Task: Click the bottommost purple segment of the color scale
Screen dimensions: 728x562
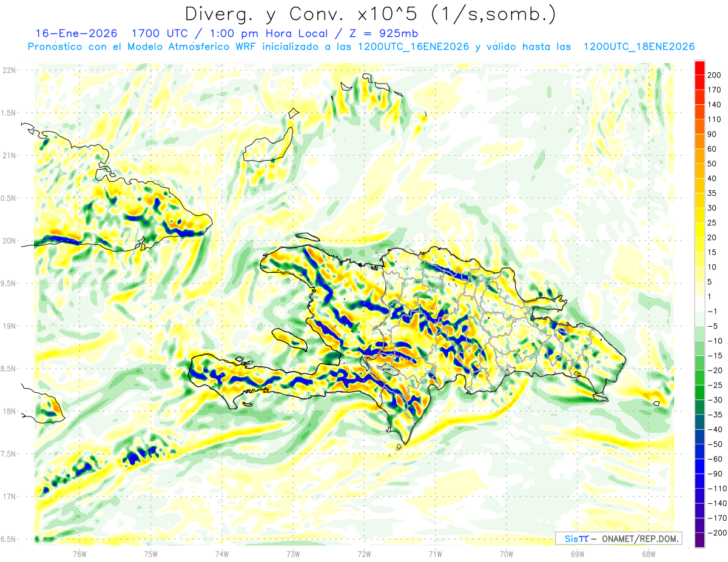Action: point(699,540)
